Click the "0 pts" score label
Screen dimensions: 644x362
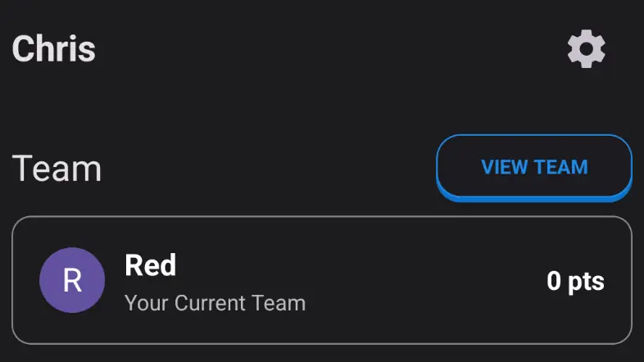(575, 281)
